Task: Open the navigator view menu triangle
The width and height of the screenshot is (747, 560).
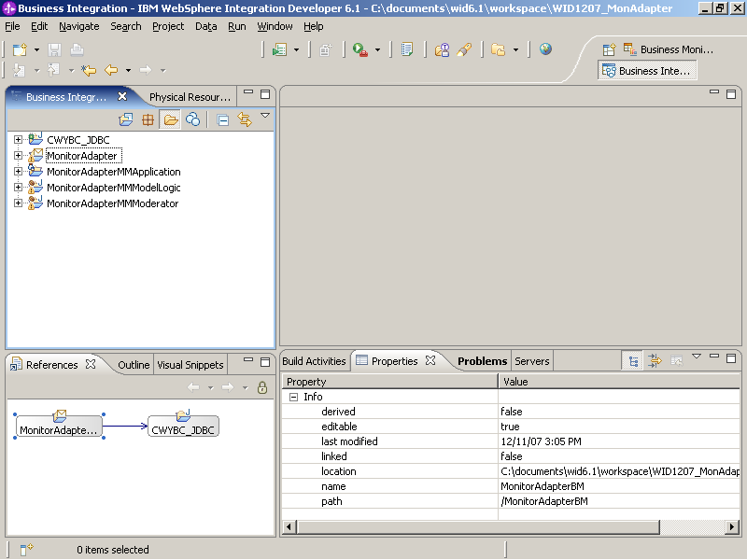Action: (x=265, y=116)
